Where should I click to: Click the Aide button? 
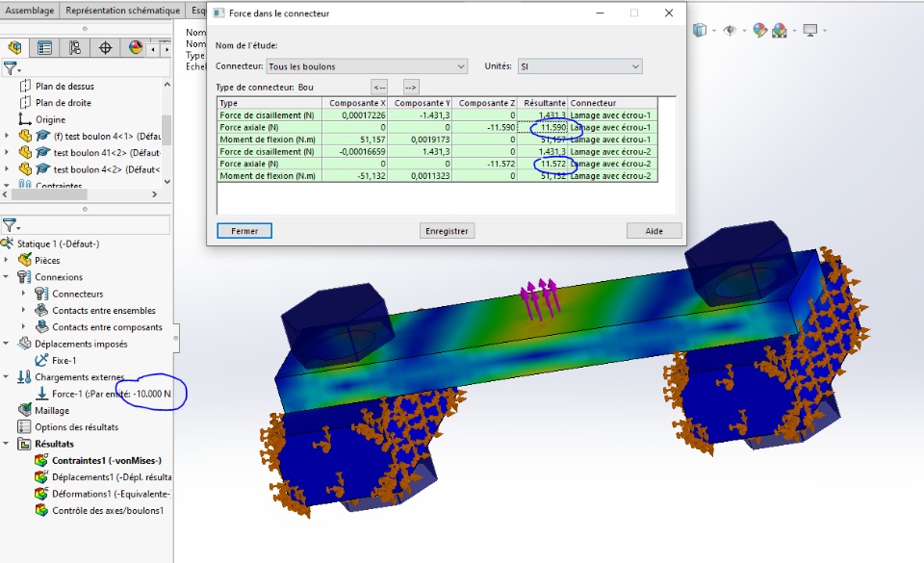click(x=654, y=231)
